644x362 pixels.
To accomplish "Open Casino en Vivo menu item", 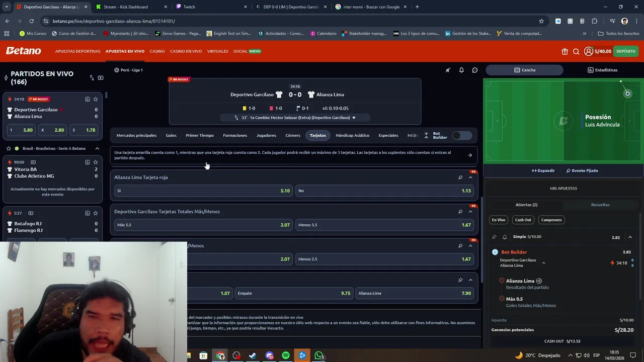I will coord(186,51).
